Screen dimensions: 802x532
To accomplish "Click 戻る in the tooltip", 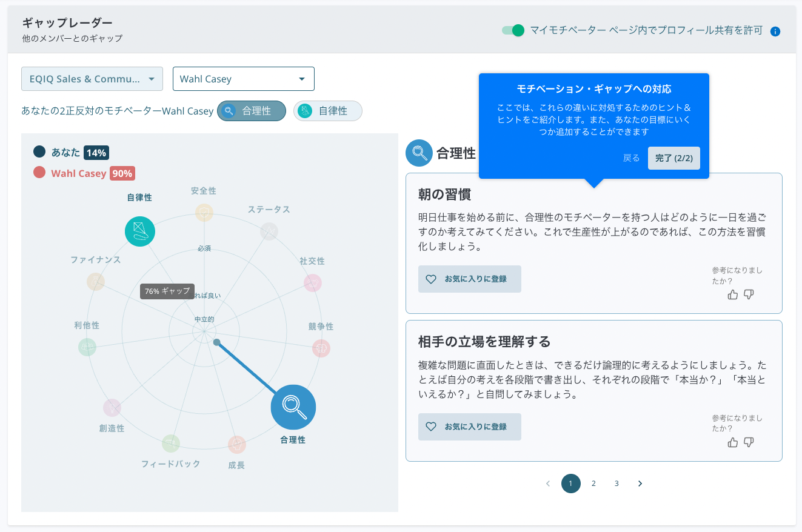I will click(x=632, y=158).
